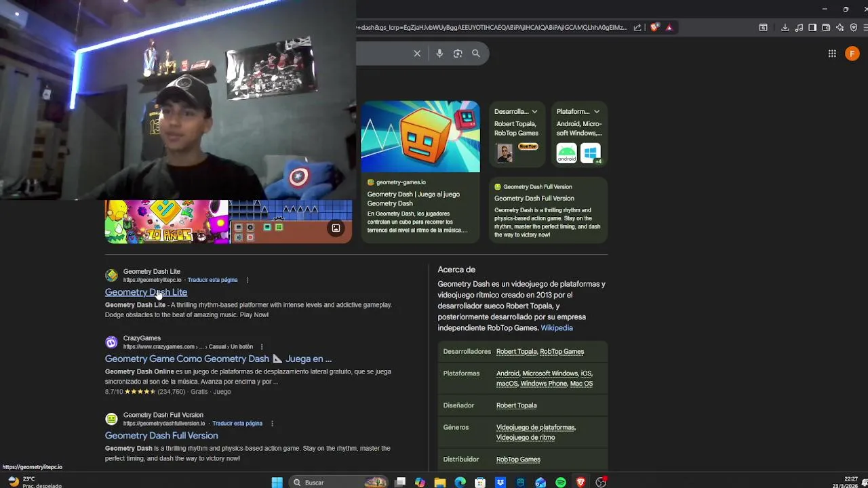Open the Android platform link
Viewport: 868px width, 488px height.
507,373
